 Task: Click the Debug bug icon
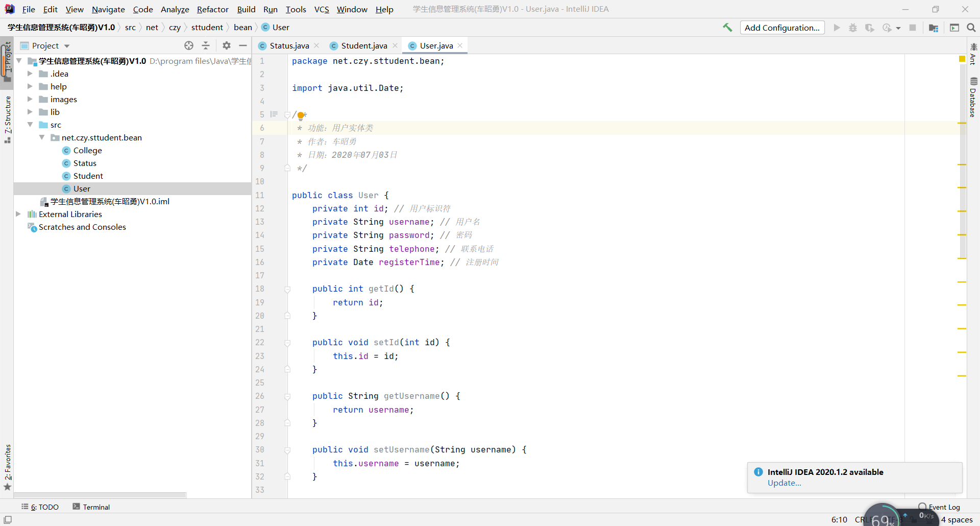pos(853,28)
